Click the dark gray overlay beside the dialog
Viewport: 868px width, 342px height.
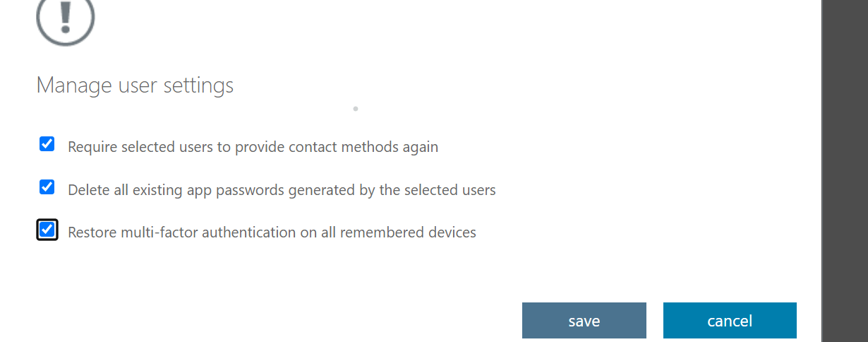pyautogui.click(x=845, y=170)
